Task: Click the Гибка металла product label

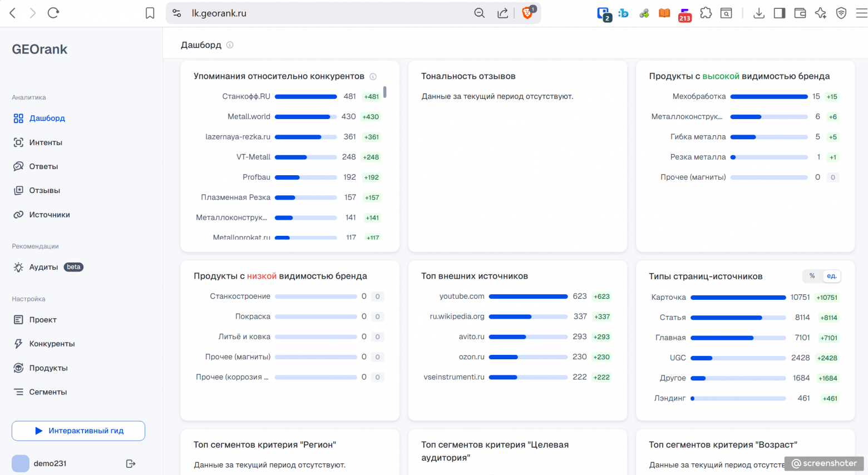Action: point(698,137)
